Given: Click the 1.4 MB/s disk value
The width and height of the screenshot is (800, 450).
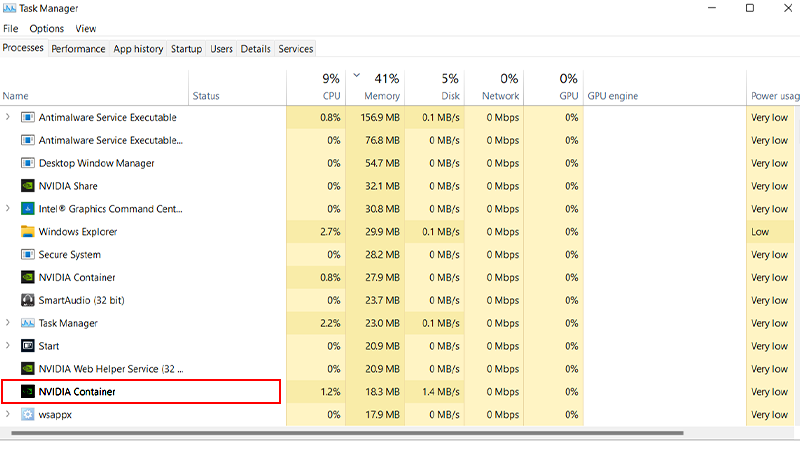Looking at the screenshot, I should (441, 392).
